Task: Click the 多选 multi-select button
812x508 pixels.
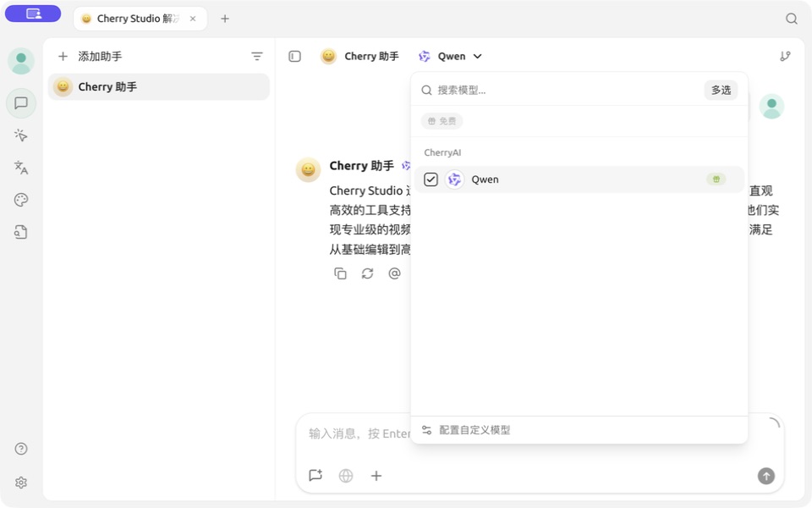Action: [721, 91]
